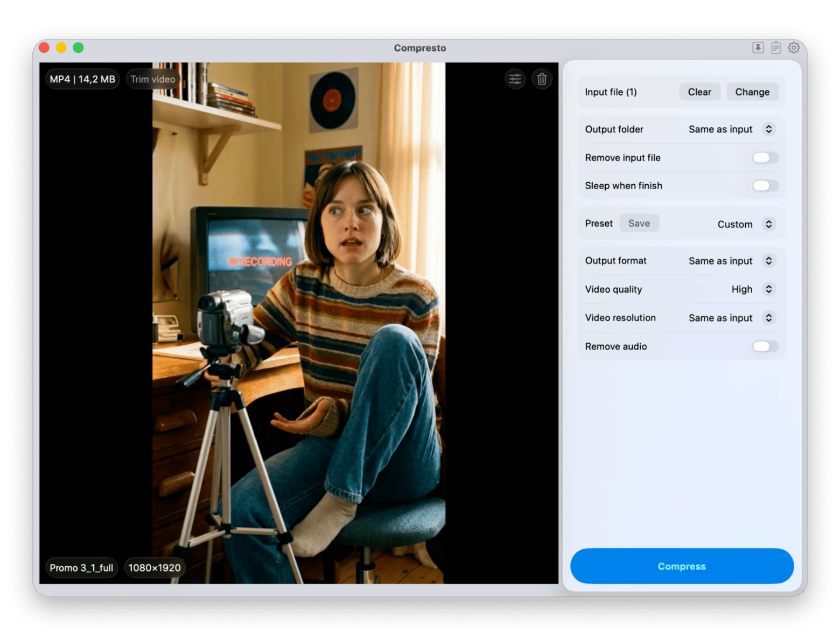Expand the Preset Custom dropdown
This screenshot has width=840, height=640.
[746, 224]
